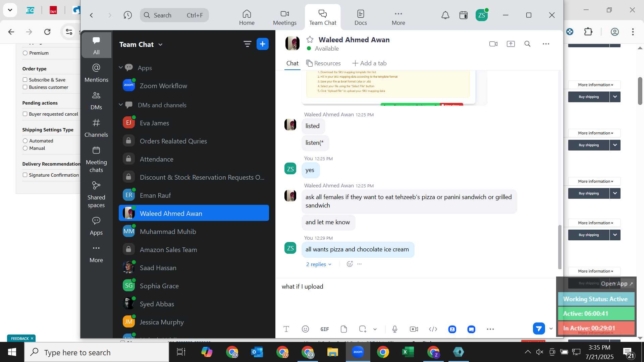Click the chat conversation scrollbar
644x362 pixels.
tap(559, 247)
